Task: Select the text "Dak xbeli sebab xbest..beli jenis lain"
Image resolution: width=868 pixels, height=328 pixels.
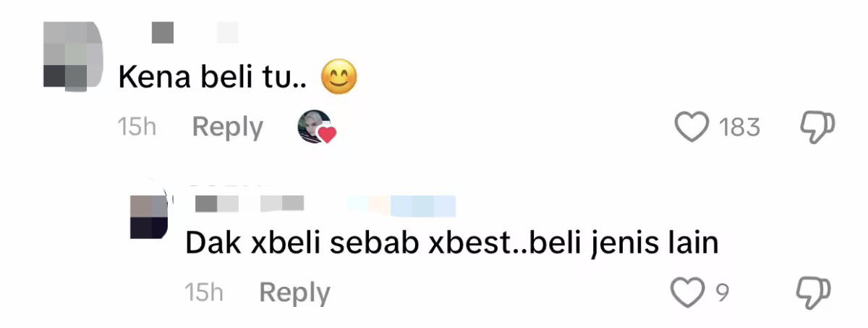Action: click(x=452, y=244)
